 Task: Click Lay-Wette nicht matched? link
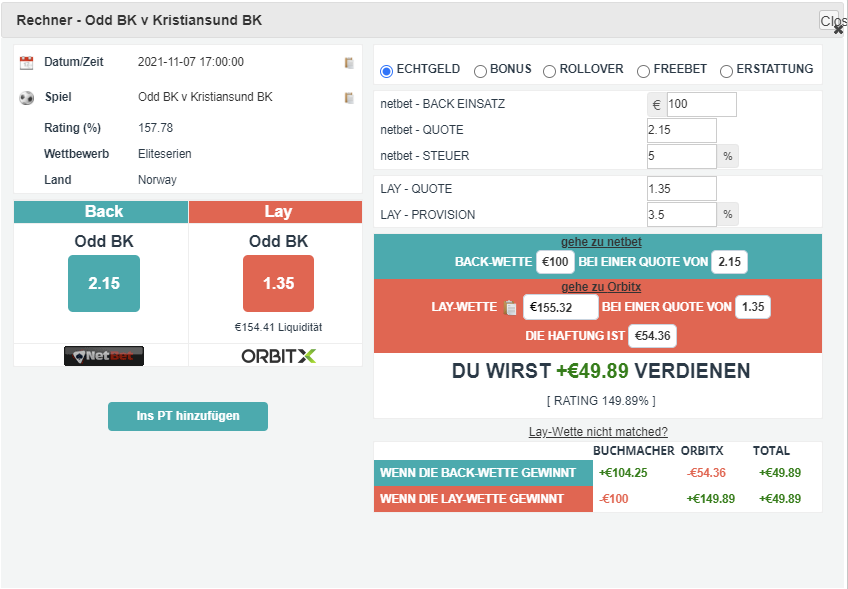[598, 432]
